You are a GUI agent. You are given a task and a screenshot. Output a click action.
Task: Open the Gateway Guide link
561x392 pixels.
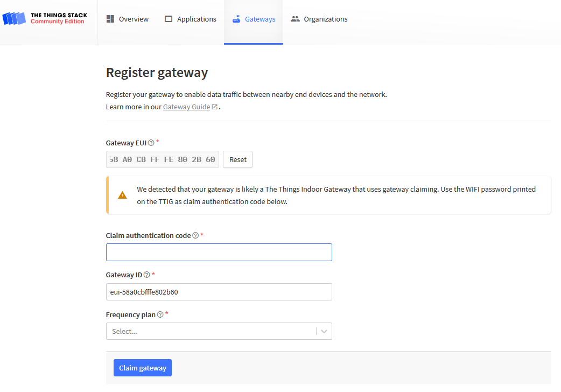[186, 107]
